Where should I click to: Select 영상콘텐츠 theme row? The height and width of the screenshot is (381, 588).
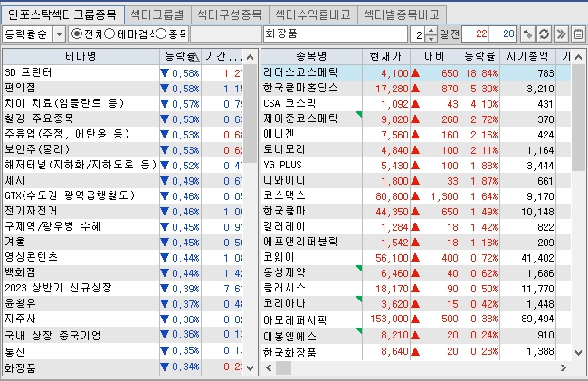tap(123, 257)
